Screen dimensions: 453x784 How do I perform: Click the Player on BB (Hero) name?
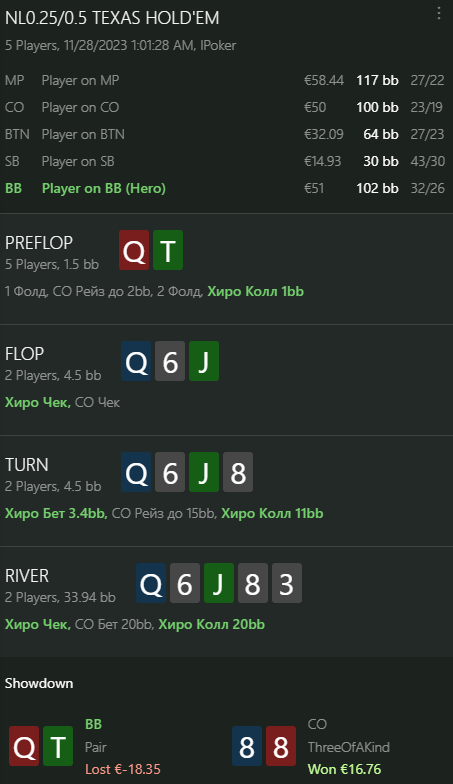[x=104, y=188]
